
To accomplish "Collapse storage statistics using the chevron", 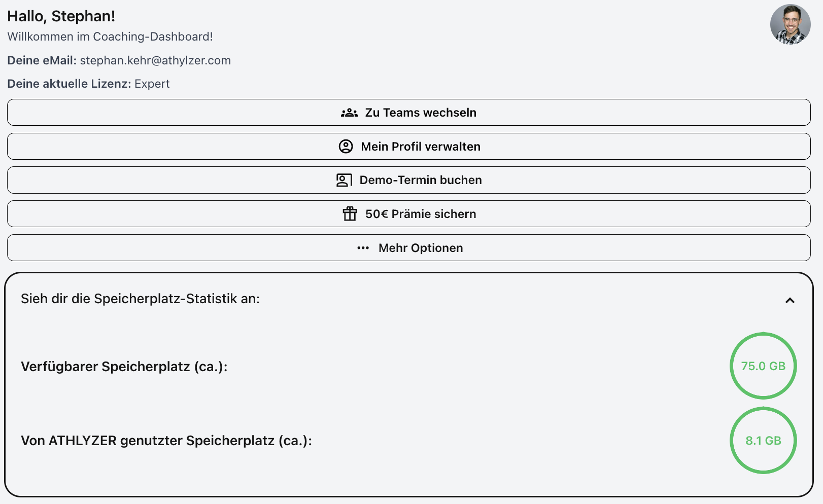I will pos(790,301).
